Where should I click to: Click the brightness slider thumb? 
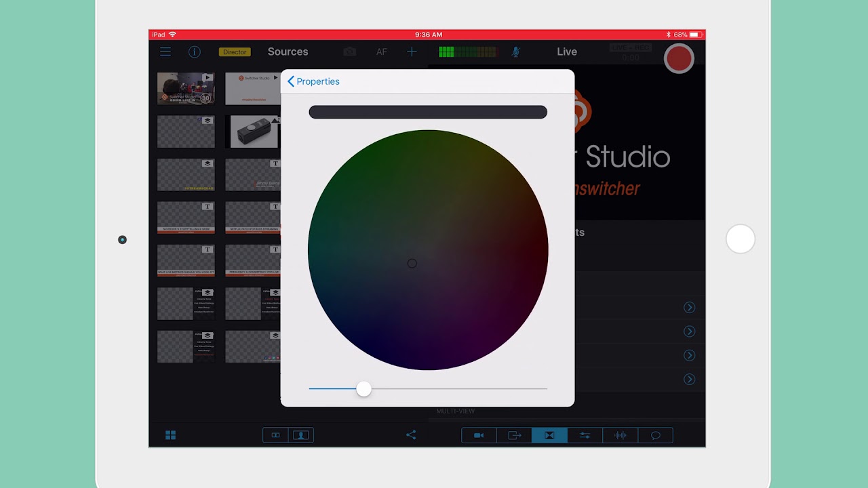pos(364,388)
